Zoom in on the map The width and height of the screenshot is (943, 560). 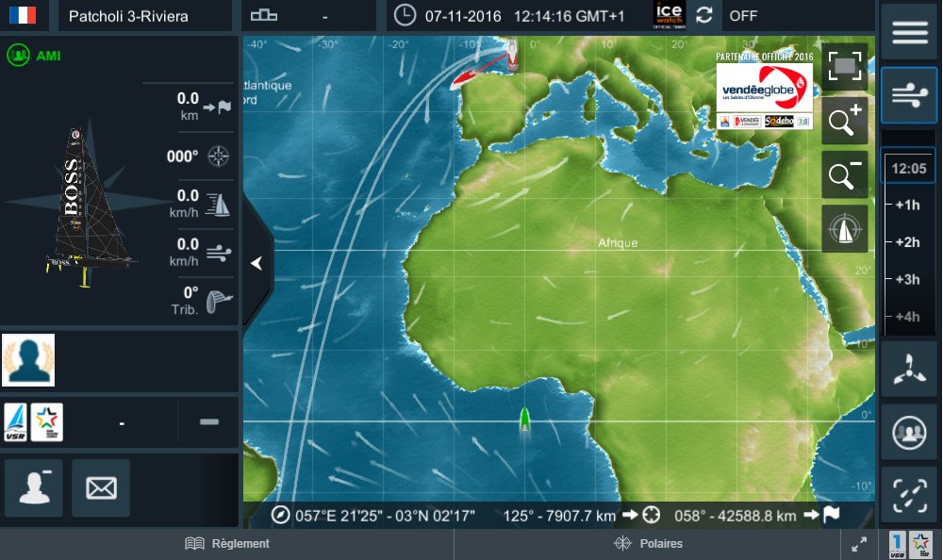coord(844,121)
